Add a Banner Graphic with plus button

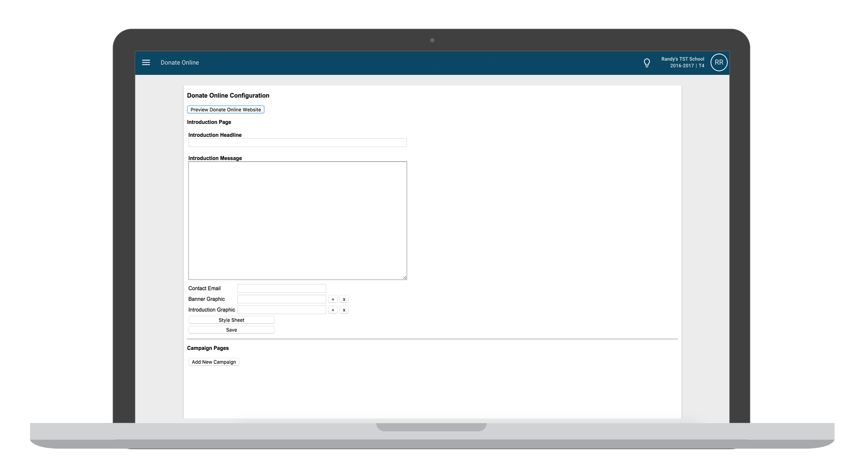pos(333,299)
